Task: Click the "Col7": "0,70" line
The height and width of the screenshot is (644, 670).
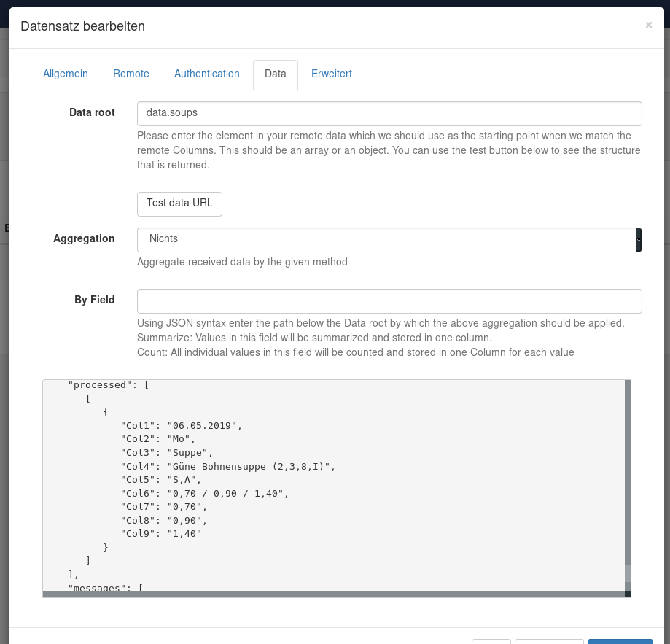Action: pyautogui.click(x=163, y=507)
